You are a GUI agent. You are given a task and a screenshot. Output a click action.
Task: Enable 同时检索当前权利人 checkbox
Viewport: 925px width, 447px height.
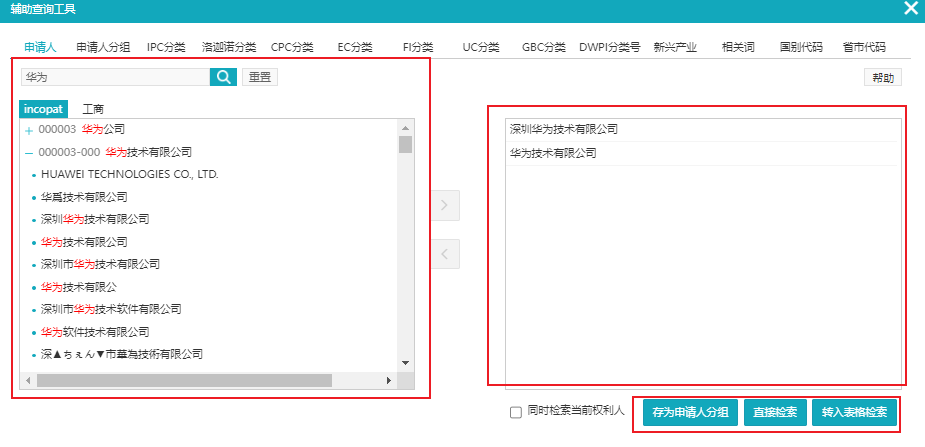pos(516,412)
